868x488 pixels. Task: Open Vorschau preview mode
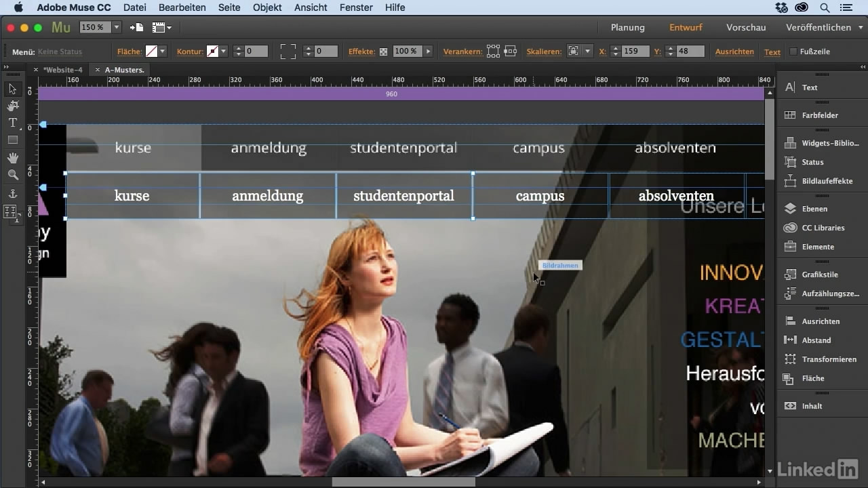click(x=746, y=28)
